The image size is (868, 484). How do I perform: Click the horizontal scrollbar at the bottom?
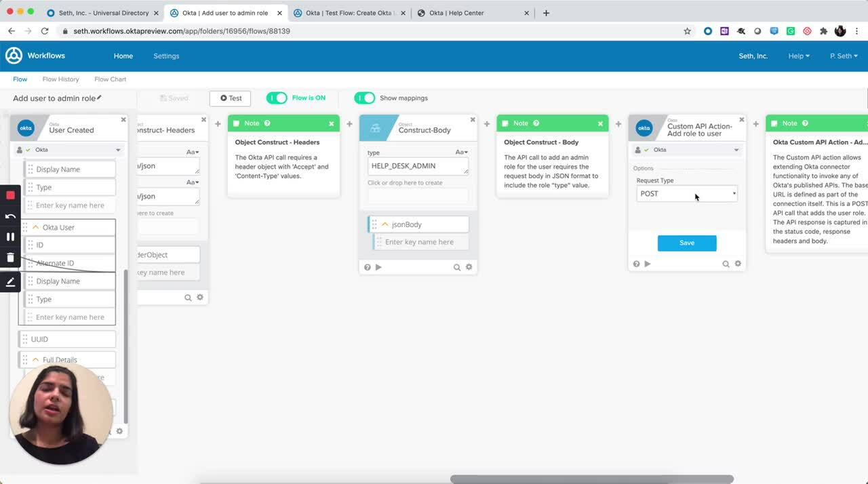click(591, 479)
